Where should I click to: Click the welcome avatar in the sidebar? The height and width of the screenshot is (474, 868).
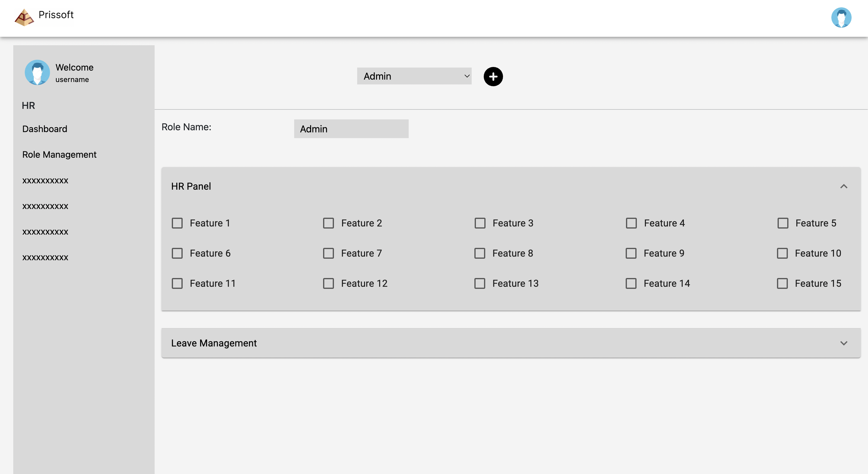click(x=37, y=72)
